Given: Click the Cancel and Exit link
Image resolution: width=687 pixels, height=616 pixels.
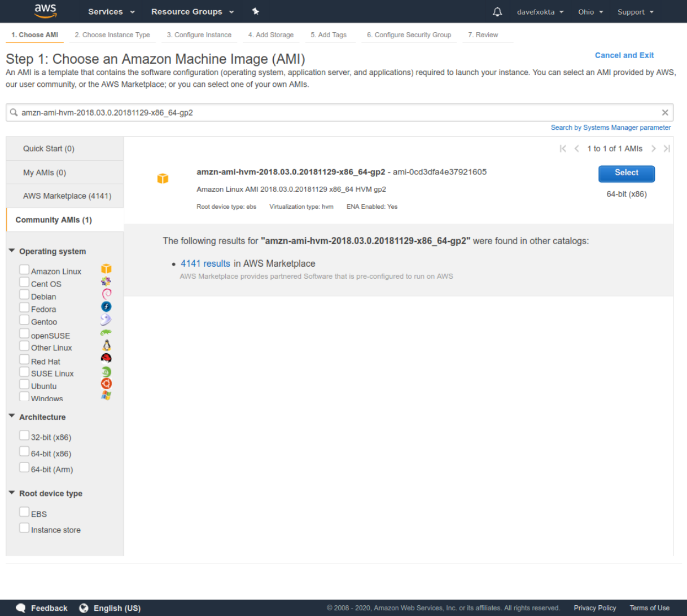Looking at the screenshot, I should pos(624,55).
